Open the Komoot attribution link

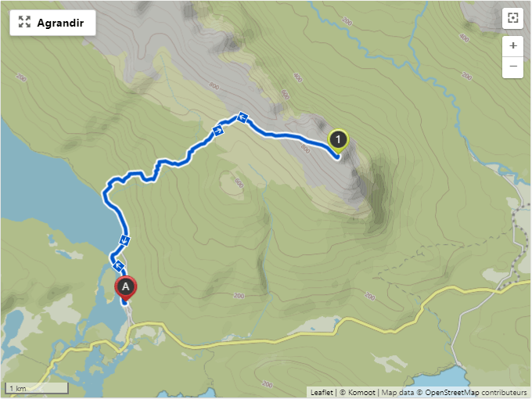361,392
